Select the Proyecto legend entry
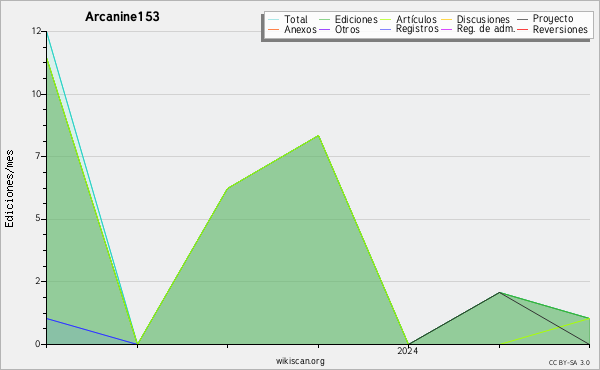The height and width of the screenshot is (370, 600). coord(545,19)
